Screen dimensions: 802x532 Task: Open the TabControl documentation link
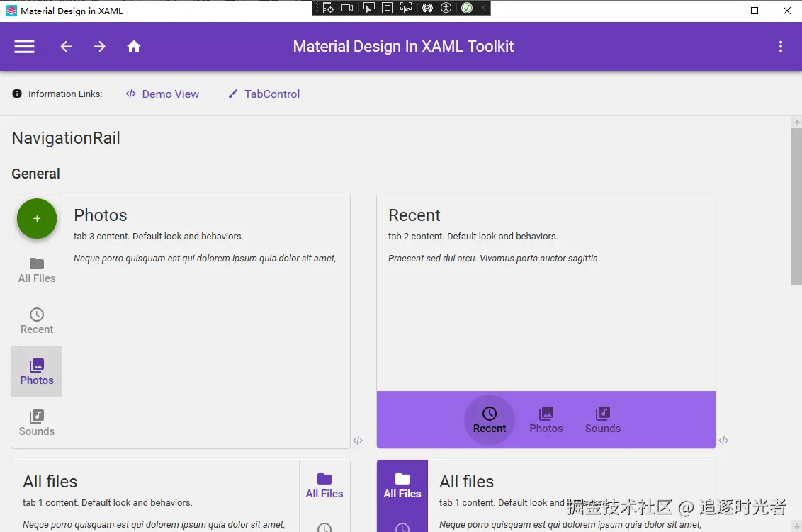(264, 94)
